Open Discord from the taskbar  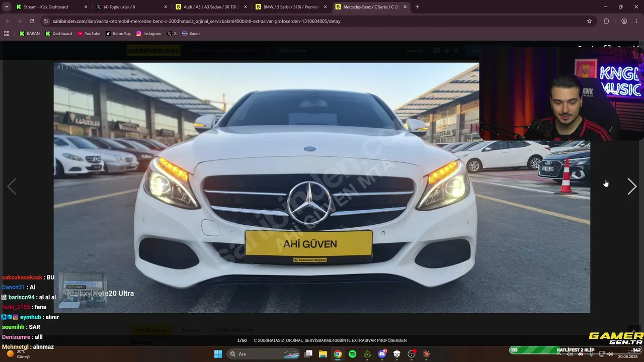[x=382, y=354]
